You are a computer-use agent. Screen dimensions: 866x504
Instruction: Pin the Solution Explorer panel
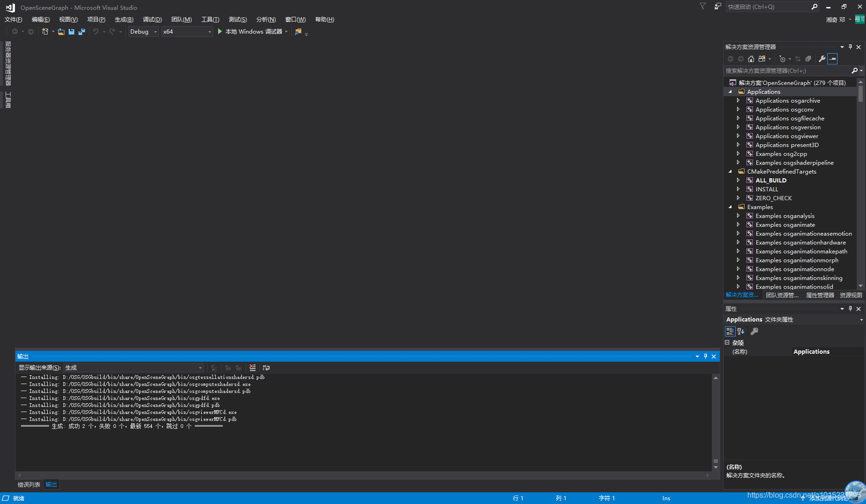[850, 47]
